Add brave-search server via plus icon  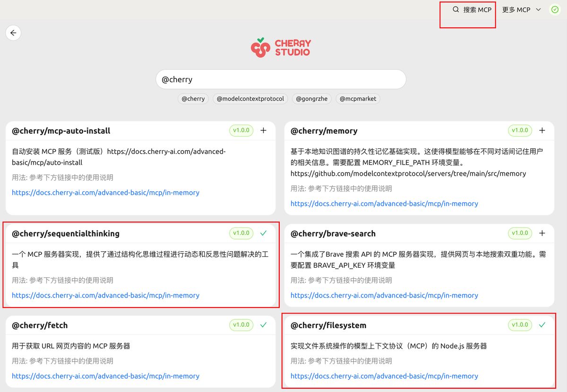pyautogui.click(x=542, y=233)
